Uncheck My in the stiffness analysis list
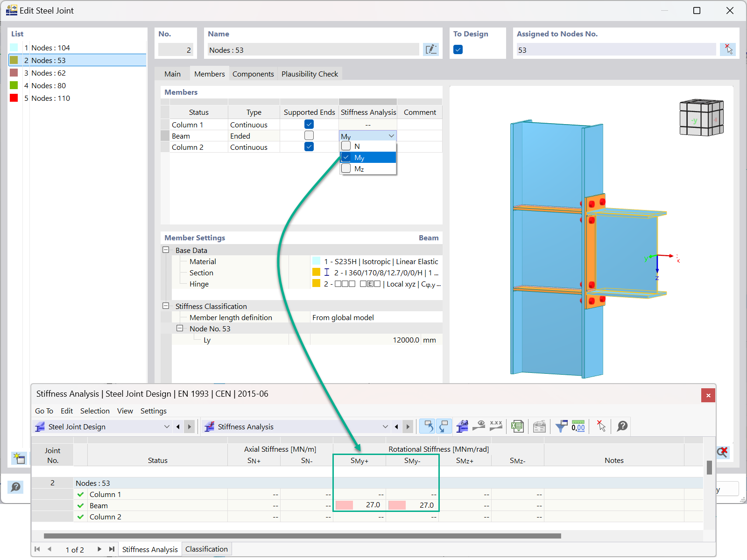The height and width of the screenshot is (560, 747). (346, 157)
